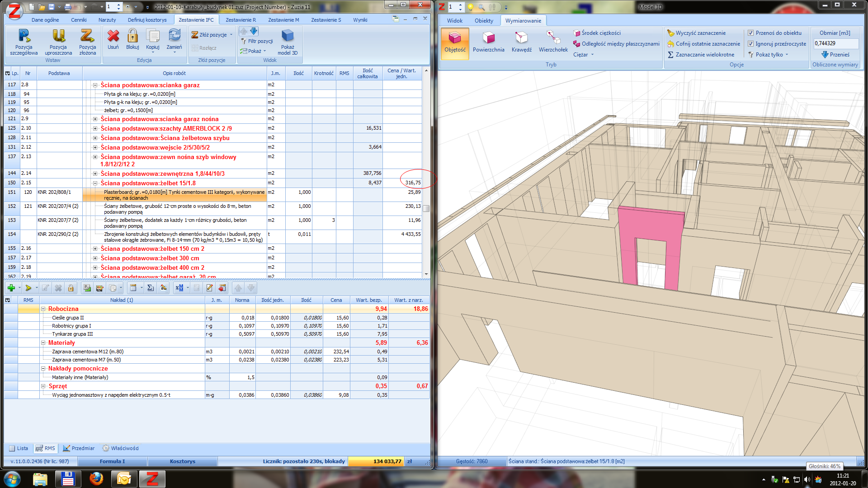Toggle Przenoś do obiektu checkbox
This screenshot has width=868, height=488.
click(x=750, y=33)
